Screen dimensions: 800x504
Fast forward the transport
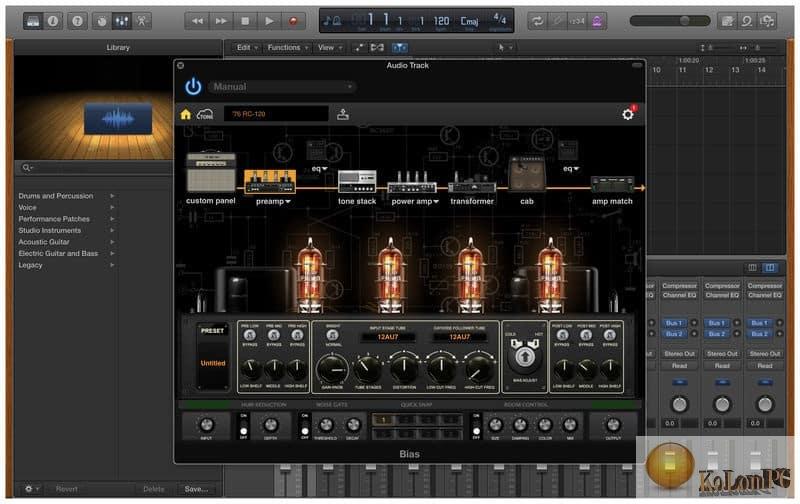click(x=221, y=21)
